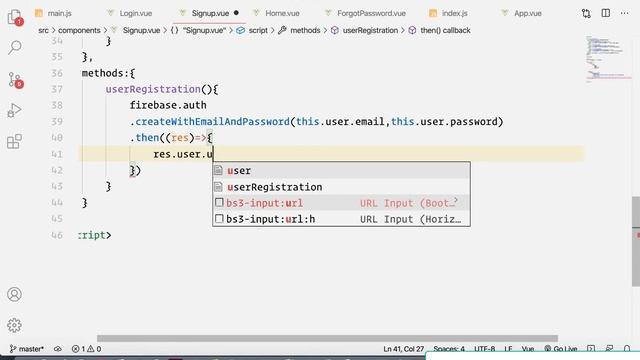Open the Source Control view
The height and width of the screenshot is (360, 640).
pyautogui.click(x=15, y=80)
